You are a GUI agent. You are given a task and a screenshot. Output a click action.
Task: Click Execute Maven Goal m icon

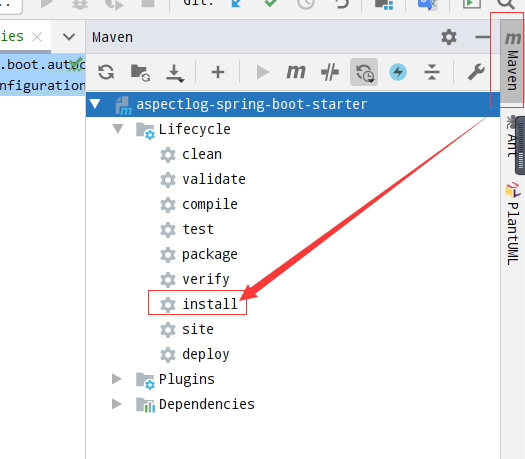(296, 72)
